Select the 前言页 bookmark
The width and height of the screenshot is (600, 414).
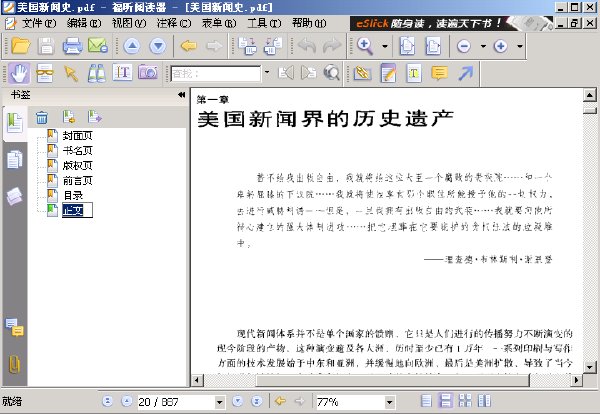(x=78, y=180)
